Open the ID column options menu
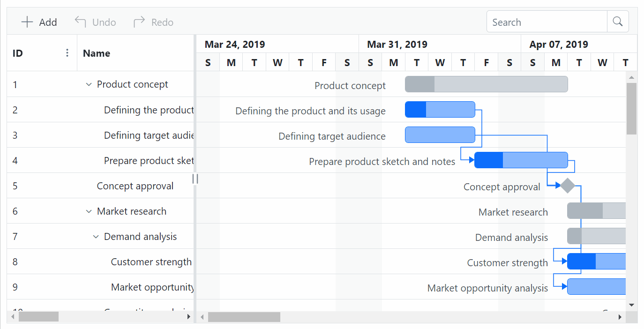Viewport: 644px width, 329px height. (x=67, y=53)
